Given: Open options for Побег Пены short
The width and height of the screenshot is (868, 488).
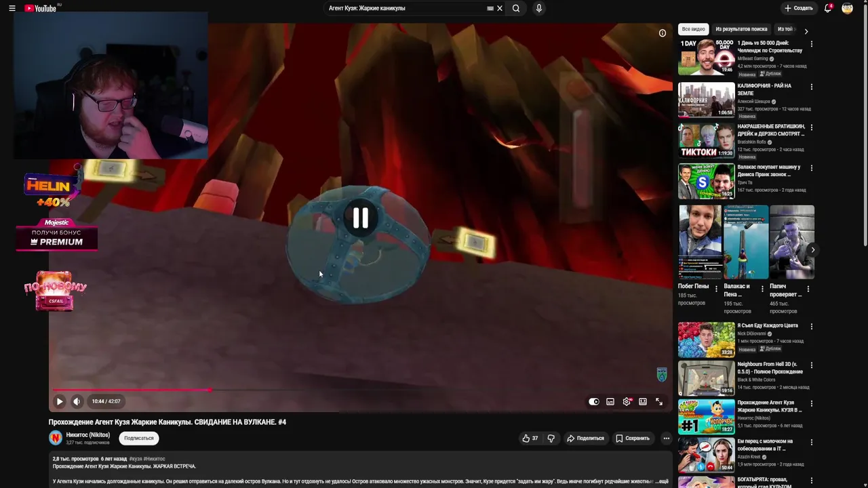Looking at the screenshot, I should pyautogui.click(x=716, y=289).
